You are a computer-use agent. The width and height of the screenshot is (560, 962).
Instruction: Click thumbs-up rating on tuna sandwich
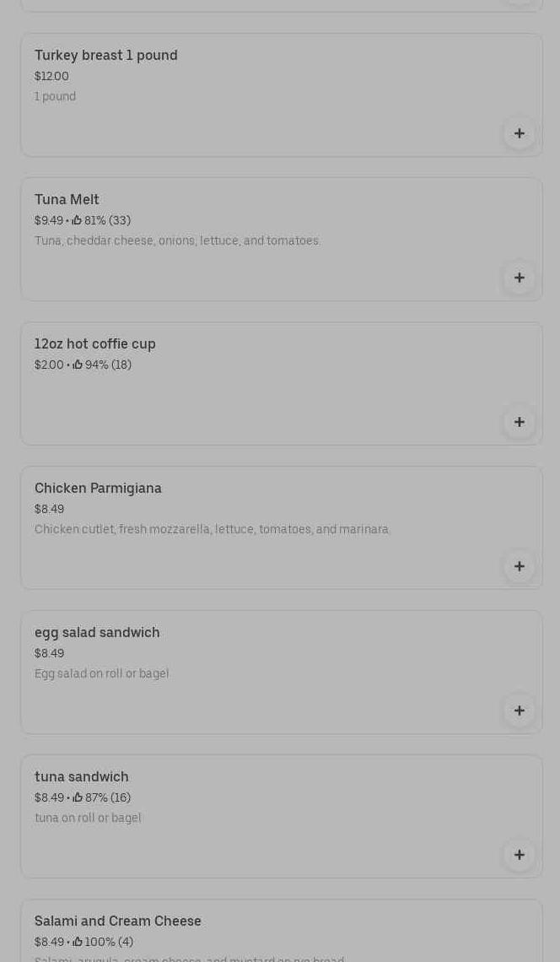(78, 797)
